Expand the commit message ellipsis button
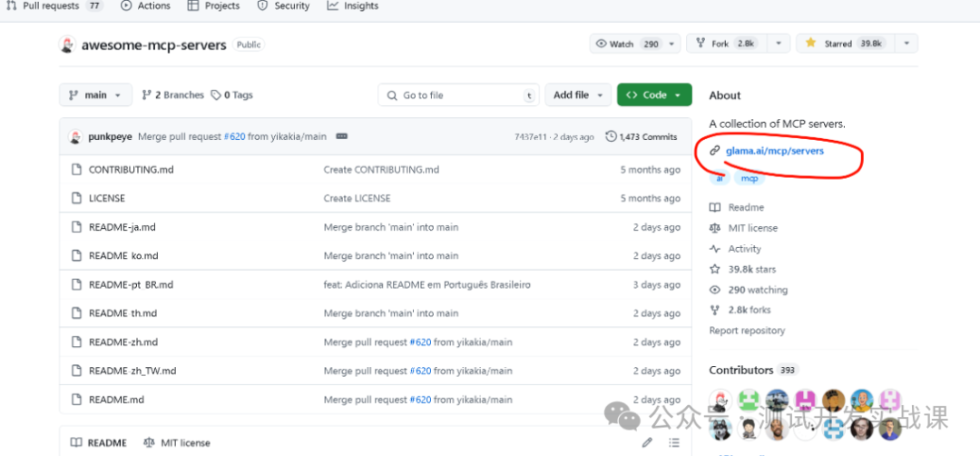Screen dimensions: 980x456 (x=341, y=136)
